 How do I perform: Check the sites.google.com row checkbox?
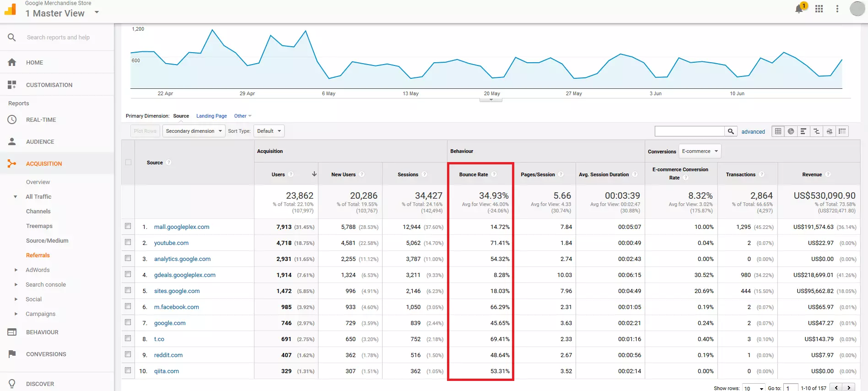pos(128,290)
